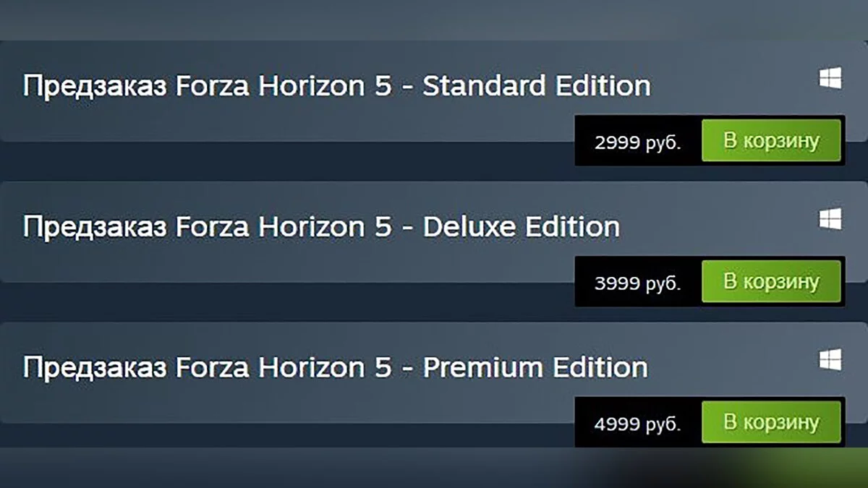
Task: Add Standard Edition to cart via 'В корзину'
Action: click(x=771, y=140)
